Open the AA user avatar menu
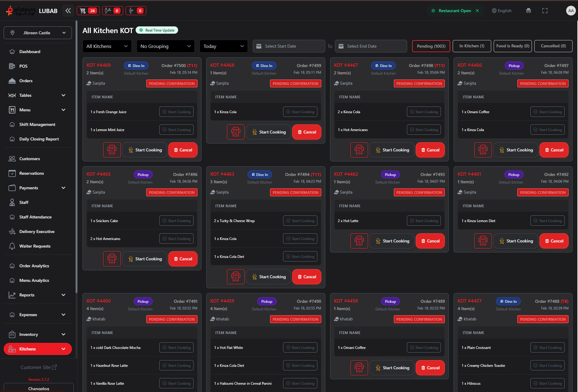 click(571, 11)
